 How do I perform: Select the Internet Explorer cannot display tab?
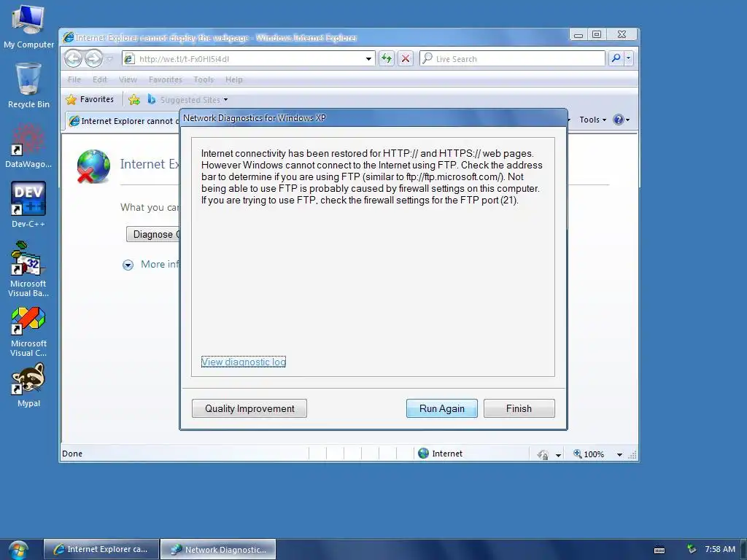123,121
